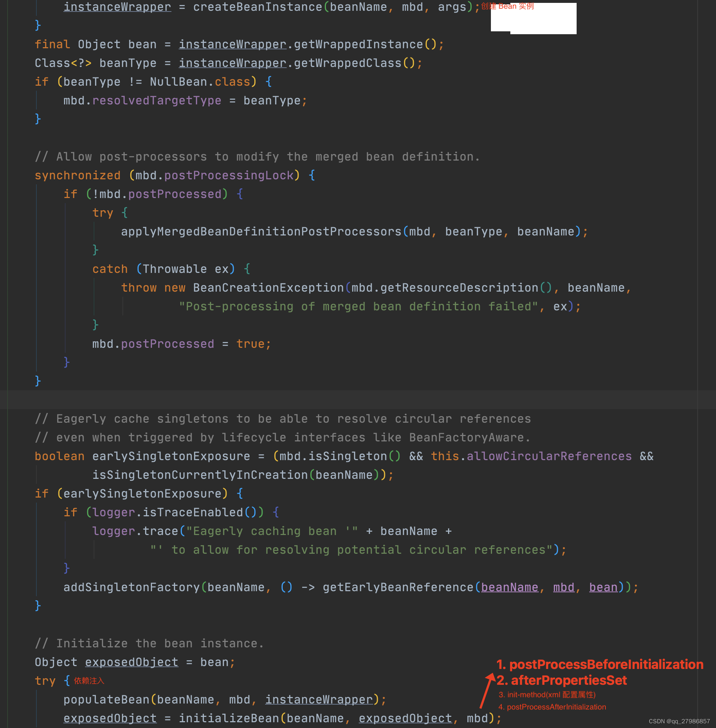Click the 'Eagerly cache singletons' comment line

pyautogui.click(x=283, y=419)
